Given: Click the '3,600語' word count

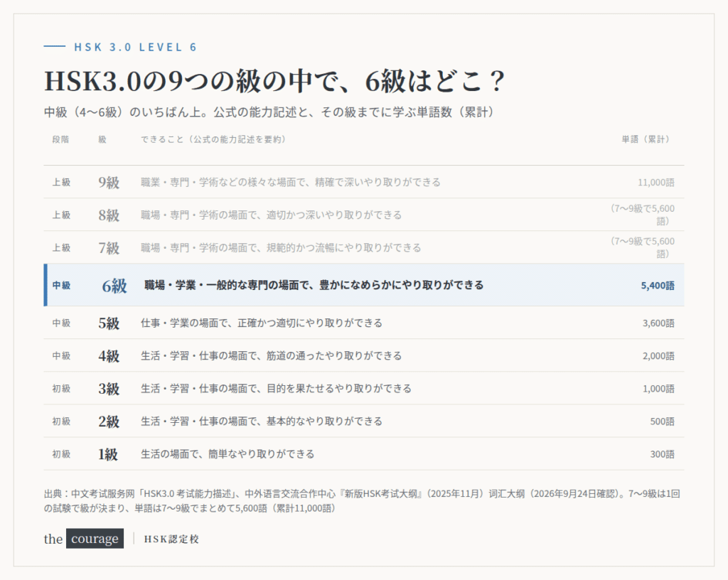Looking at the screenshot, I should (x=658, y=323).
